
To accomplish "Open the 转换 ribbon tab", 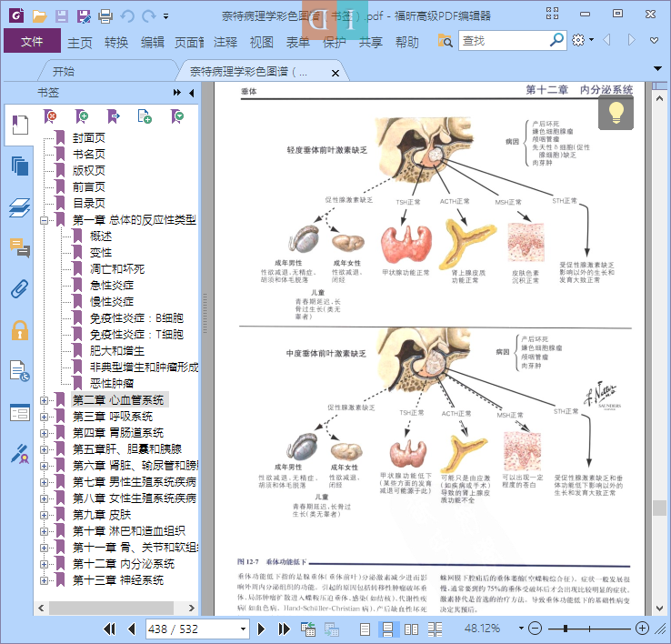I will coord(116,42).
